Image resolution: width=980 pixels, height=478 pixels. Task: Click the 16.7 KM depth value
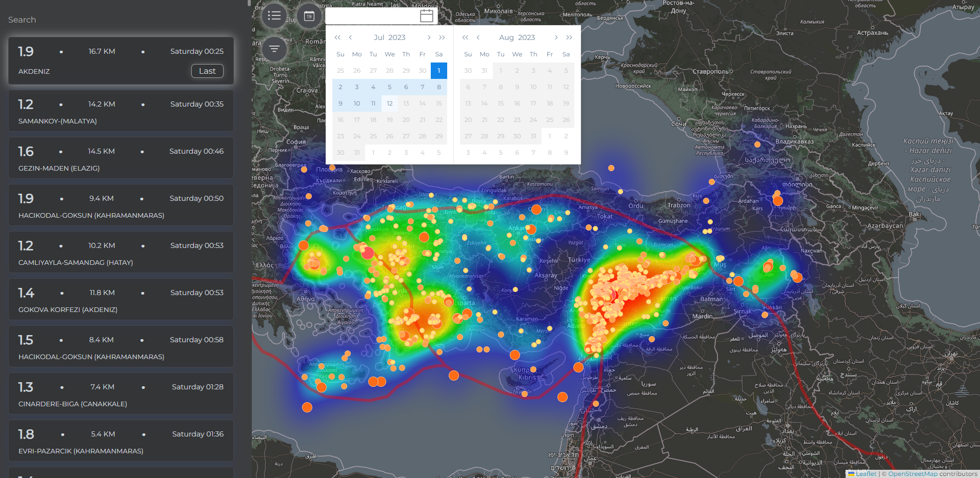pos(102,51)
